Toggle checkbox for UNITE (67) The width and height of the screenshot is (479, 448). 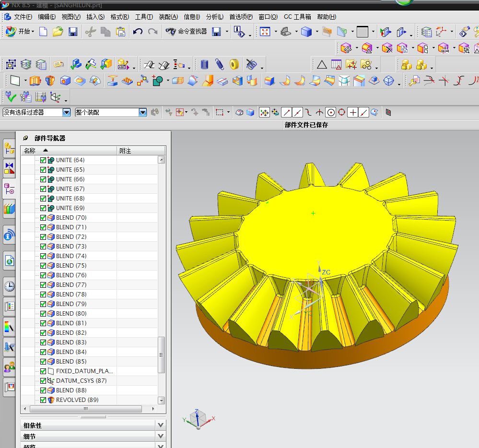43,189
